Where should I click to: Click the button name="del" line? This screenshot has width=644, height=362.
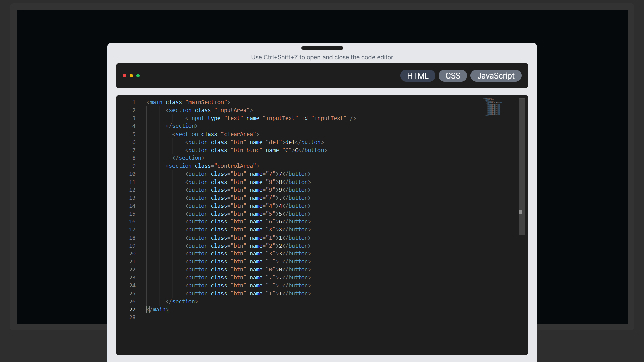[x=254, y=142]
